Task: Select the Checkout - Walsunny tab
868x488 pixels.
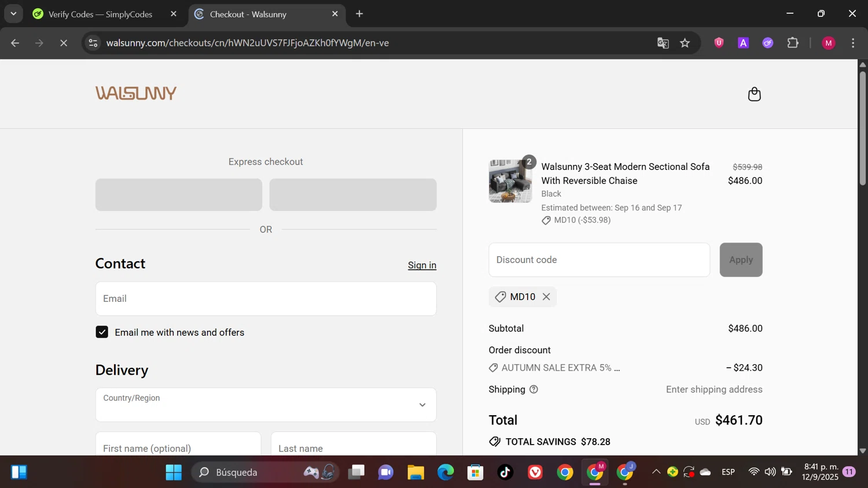Action: (267, 14)
